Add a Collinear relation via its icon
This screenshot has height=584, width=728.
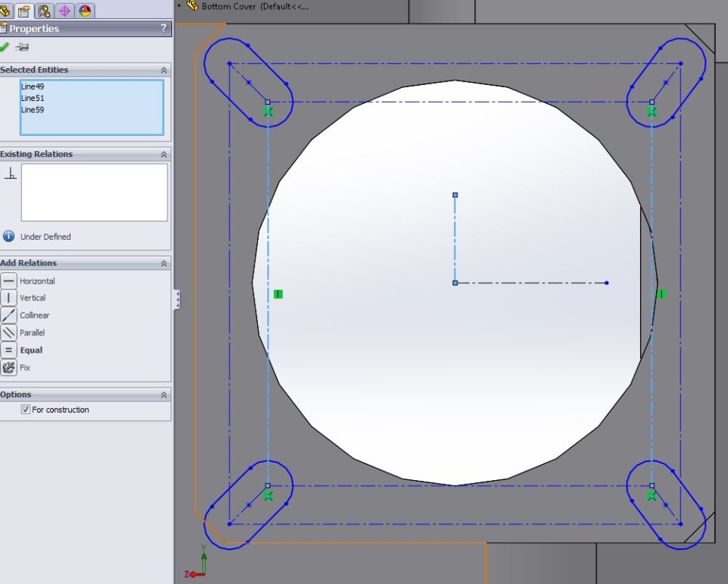[x=8, y=316]
